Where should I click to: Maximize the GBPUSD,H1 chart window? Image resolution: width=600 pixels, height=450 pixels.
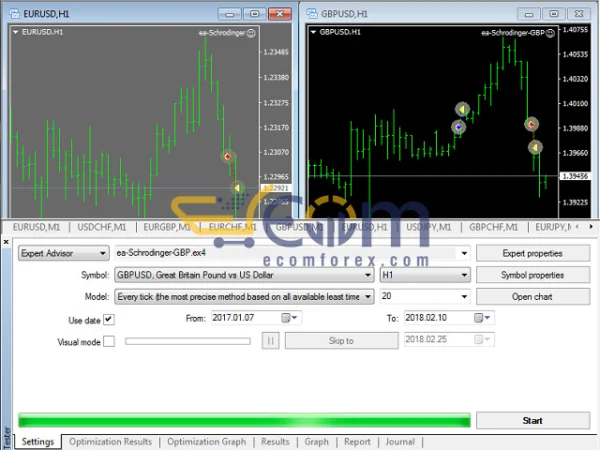(554, 14)
